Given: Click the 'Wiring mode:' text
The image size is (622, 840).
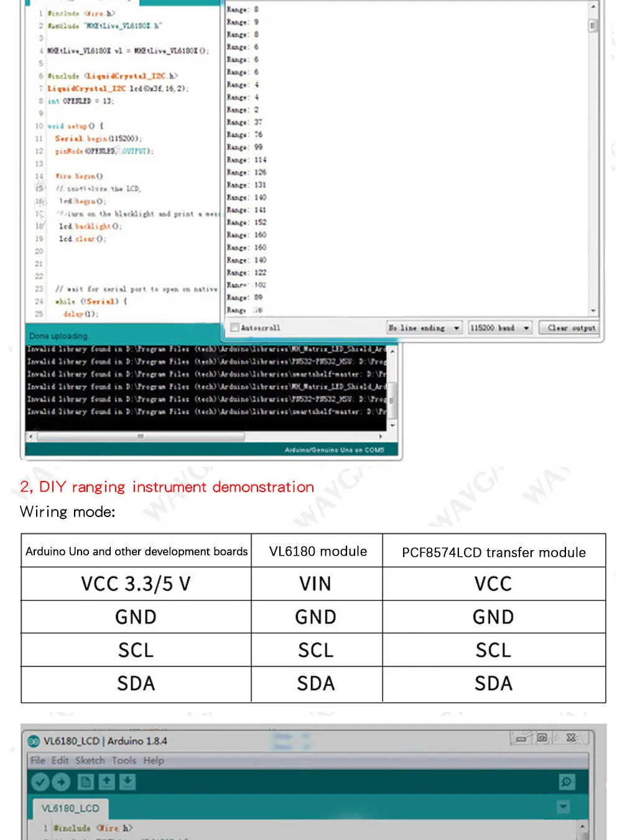Looking at the screenshot, I should click(x=68, y=511).
